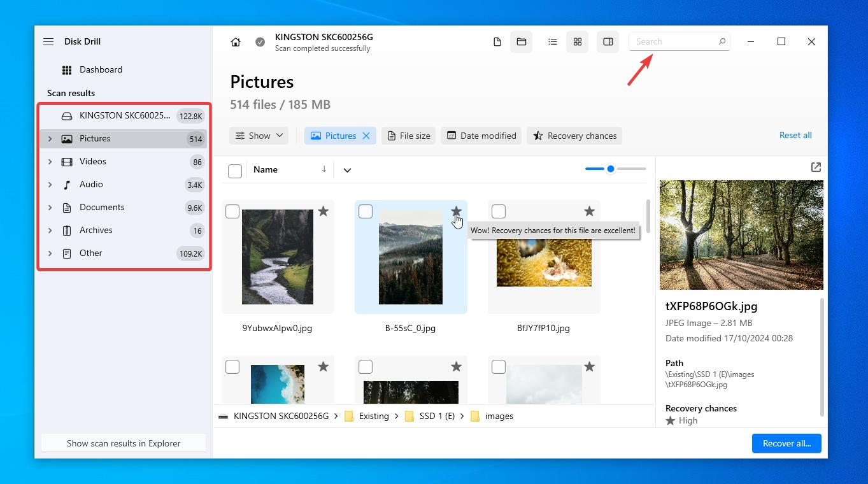Expand the Documents tree node
The height and width of the screenshot is (484, 868).
50,208
